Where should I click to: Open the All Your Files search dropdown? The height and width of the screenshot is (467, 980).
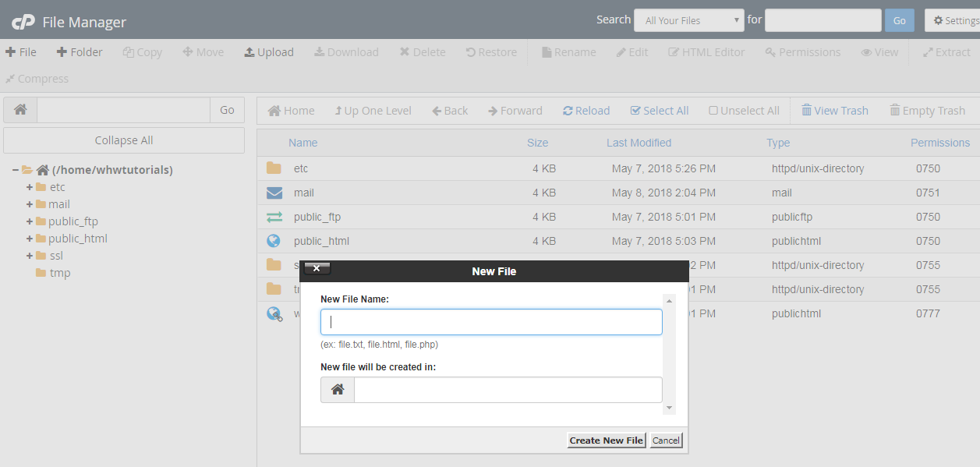tap(688, 19)
